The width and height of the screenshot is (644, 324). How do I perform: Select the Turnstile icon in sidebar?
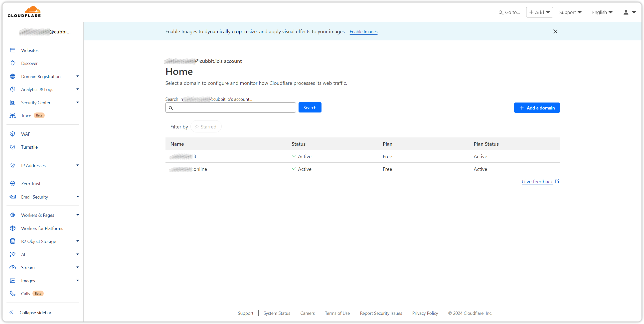pos(13,147)
